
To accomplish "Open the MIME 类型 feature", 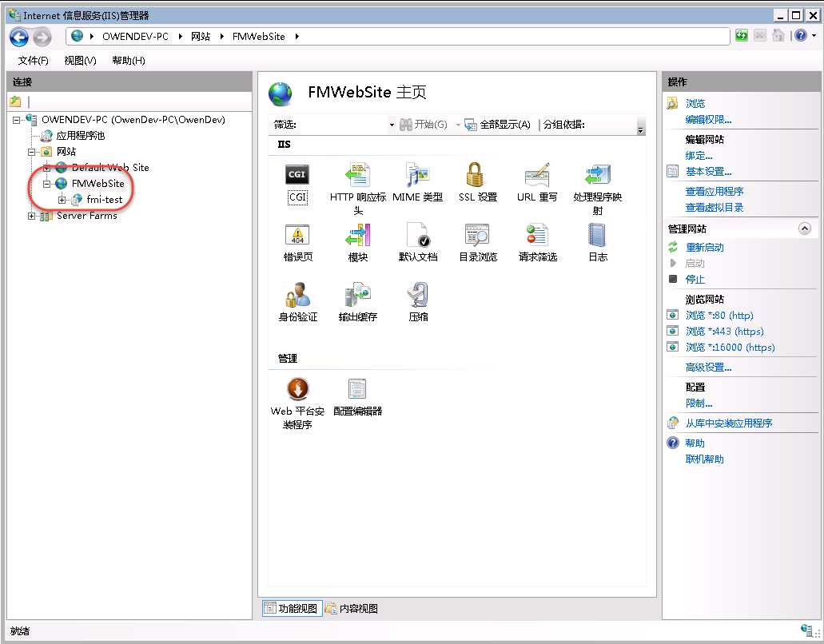I will [418, 176].
